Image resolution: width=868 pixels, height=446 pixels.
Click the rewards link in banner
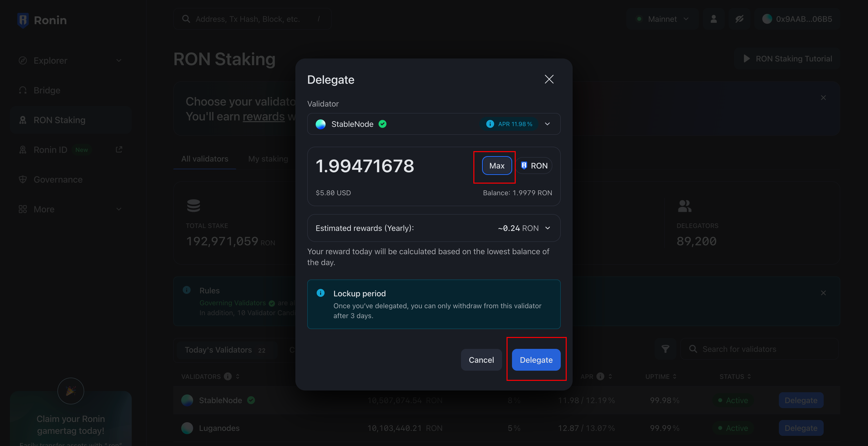[x=263, y=116]
